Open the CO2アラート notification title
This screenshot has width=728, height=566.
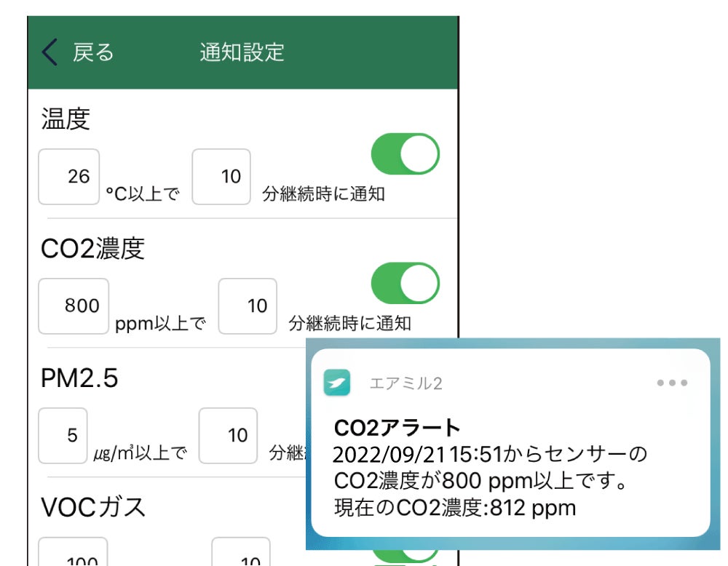pyautogui.click(x=397, y=428)
